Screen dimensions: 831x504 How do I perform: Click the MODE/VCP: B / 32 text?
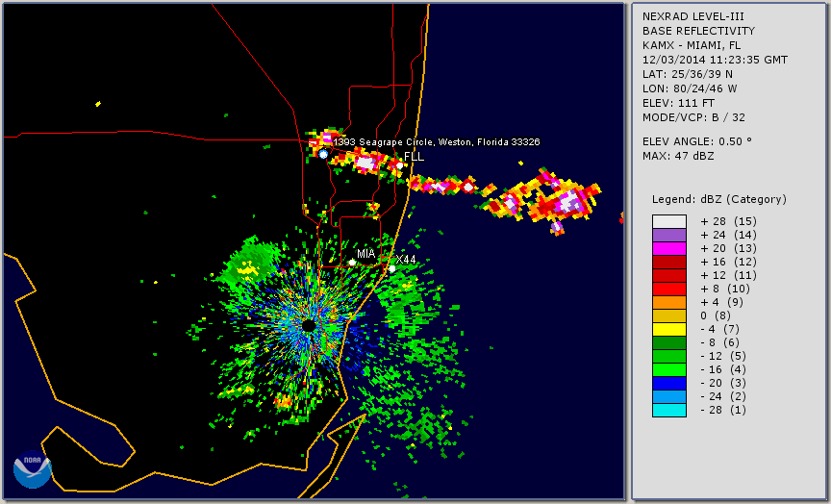coord(693,117)
